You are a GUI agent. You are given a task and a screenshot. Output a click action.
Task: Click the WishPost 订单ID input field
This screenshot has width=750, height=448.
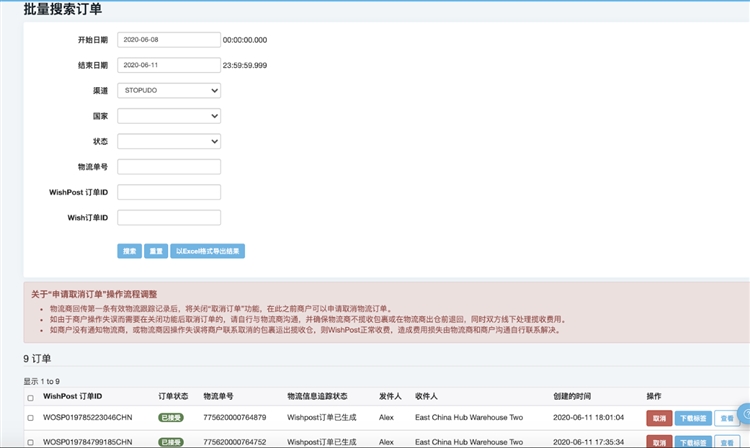tap(169, 192)
